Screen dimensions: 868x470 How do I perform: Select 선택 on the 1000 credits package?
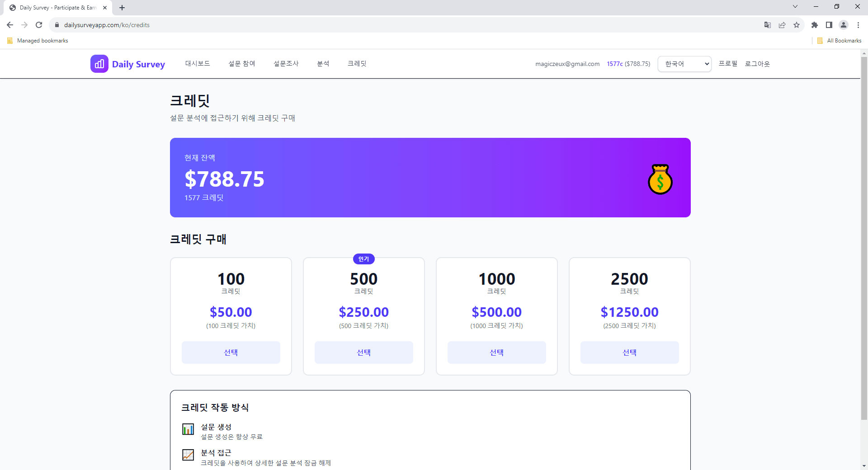coord(496,352)
